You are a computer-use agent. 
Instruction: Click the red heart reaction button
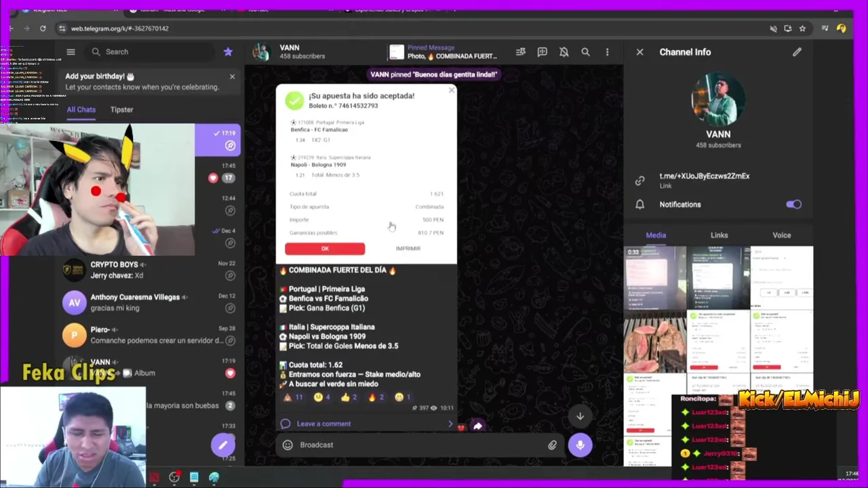pos(462,428)
